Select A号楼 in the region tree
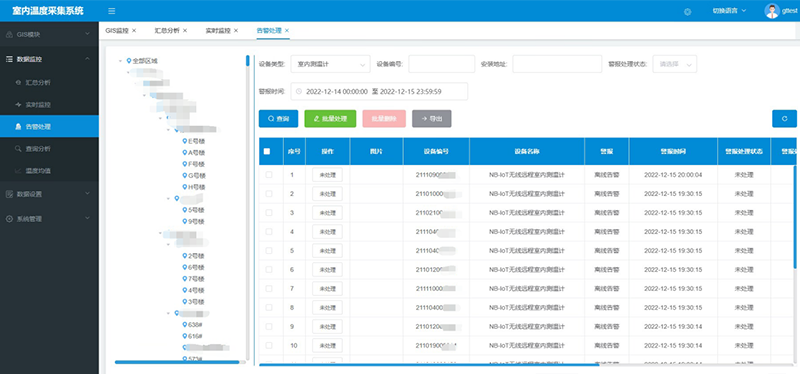 [196, 153]
